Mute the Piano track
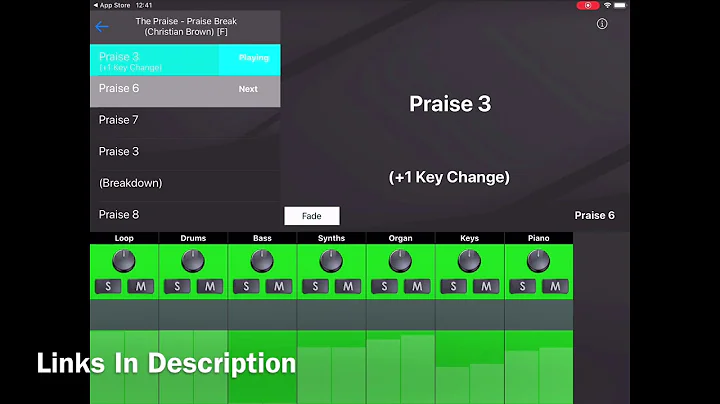 point(555,286)
